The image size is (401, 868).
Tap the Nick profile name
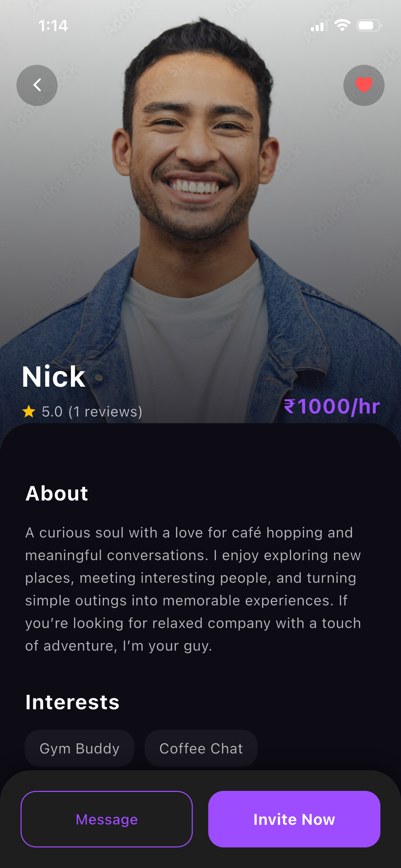53,377
